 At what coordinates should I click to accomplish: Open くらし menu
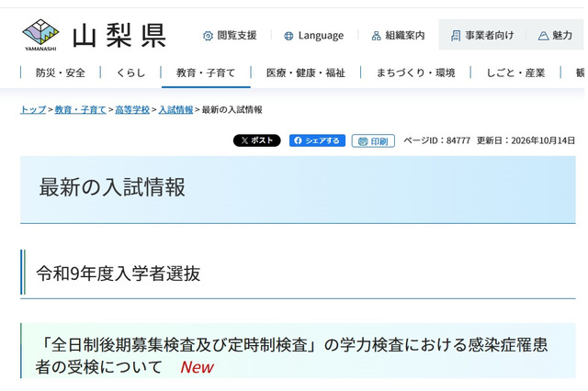tap(130, 73)
